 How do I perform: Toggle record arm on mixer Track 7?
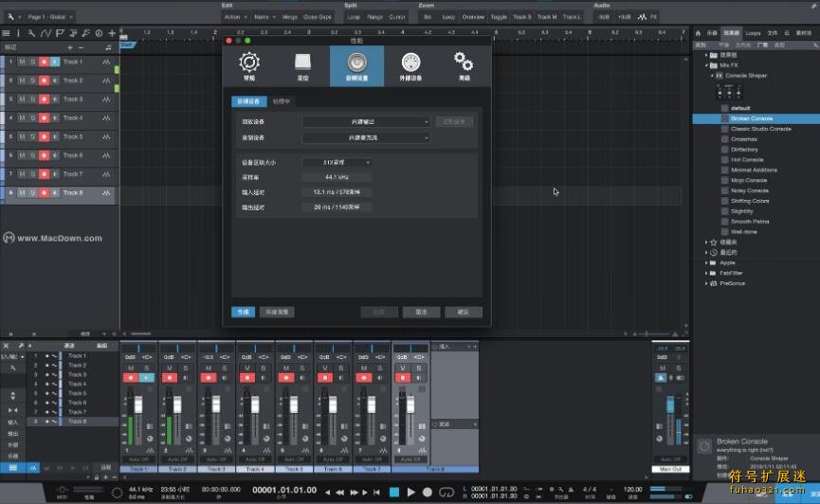click(364, 377)
